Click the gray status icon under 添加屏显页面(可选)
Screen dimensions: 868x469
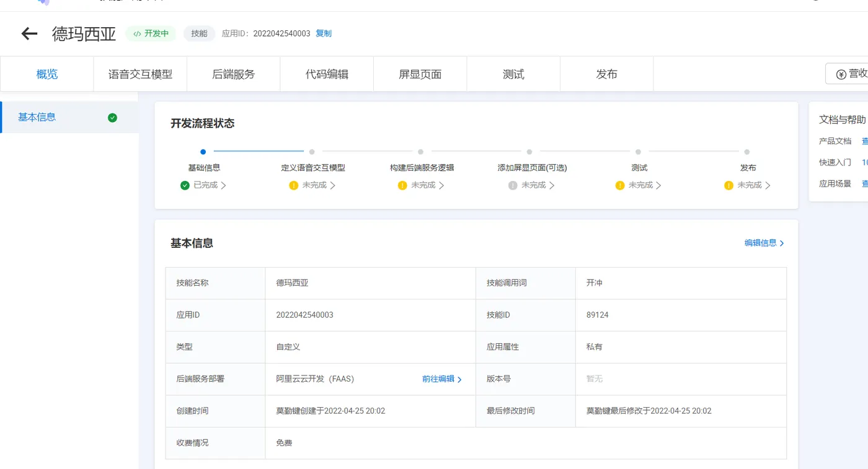(x=513, y=185)
